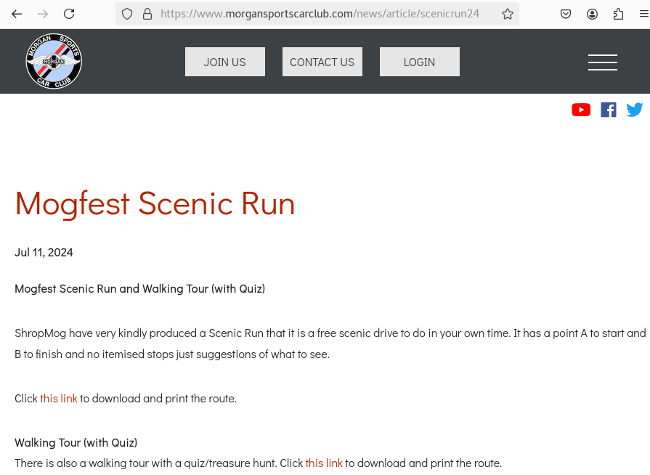Click the 'ShropMog have very kindly produced' paragraph
The width and height of the screenshot is (650, 475).
[330, 344]
